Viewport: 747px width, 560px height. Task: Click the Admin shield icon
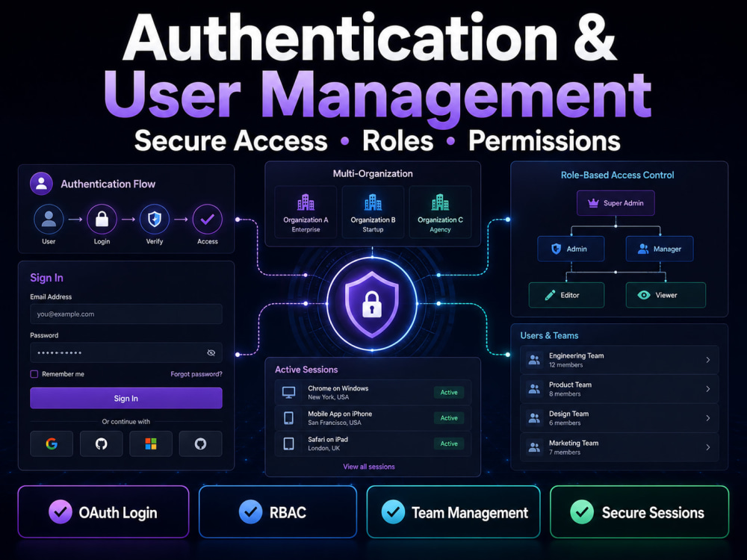click(x=556, y=249)
